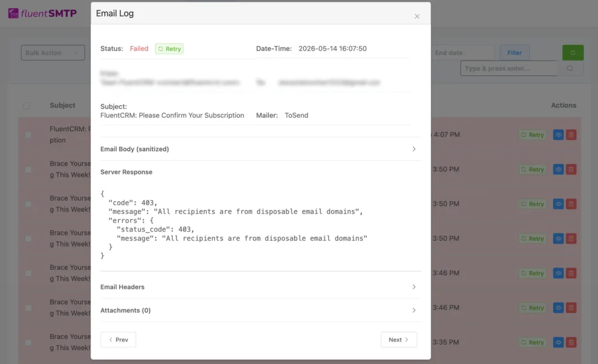Click the Email Log dialog title

tap(115, 13)
